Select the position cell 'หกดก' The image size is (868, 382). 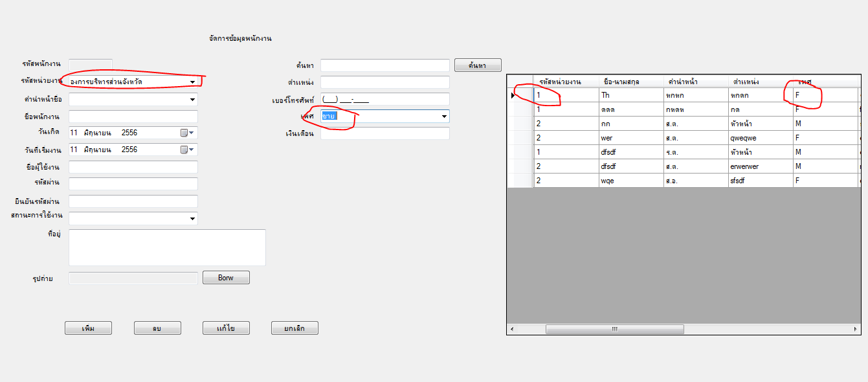click(761, 95)
